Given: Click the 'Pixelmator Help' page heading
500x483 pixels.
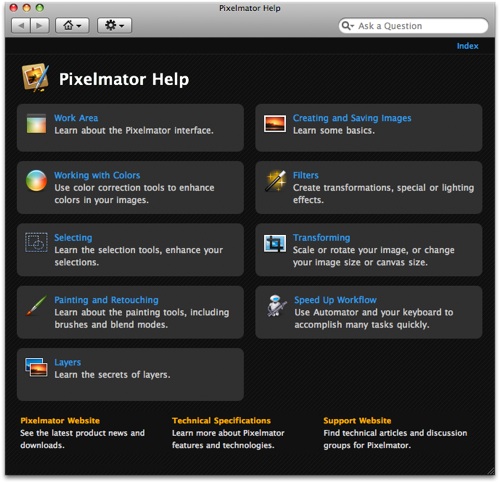Looking at the screenshot, I should 124,79.
